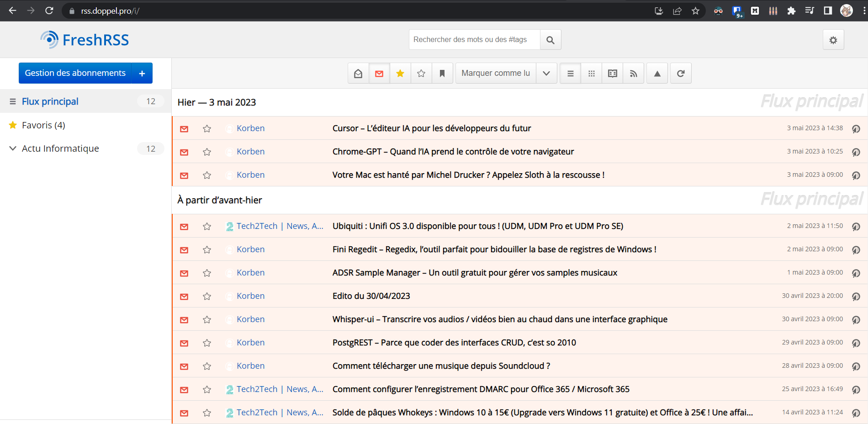The height and width of the screenshot is (424, 868).
Task: Open article Cursor – L'éditeur IA
Action: 432,128
